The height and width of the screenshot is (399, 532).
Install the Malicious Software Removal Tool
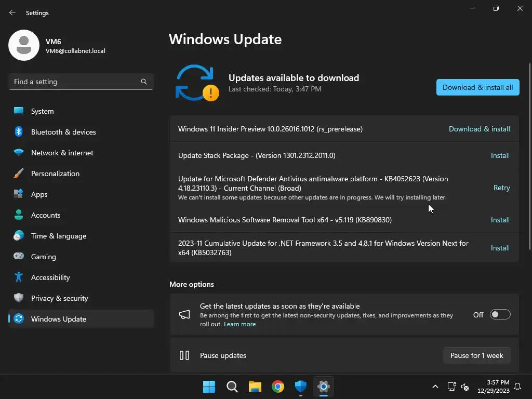coord(500,220)
